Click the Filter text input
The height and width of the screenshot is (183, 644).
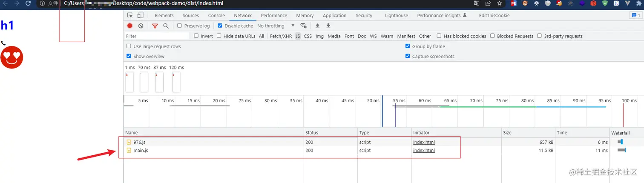click(157, 36)
